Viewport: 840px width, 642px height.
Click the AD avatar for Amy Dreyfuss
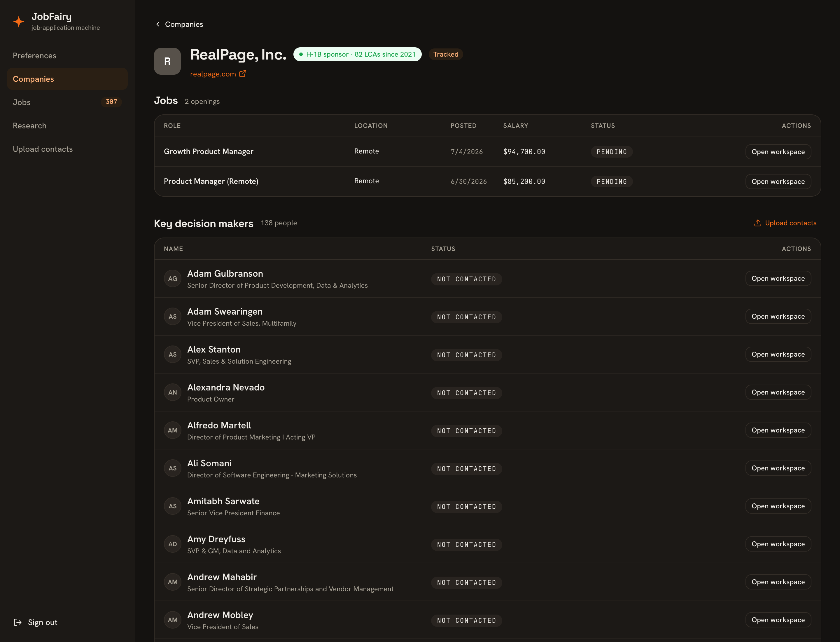(x=173, y=544)
